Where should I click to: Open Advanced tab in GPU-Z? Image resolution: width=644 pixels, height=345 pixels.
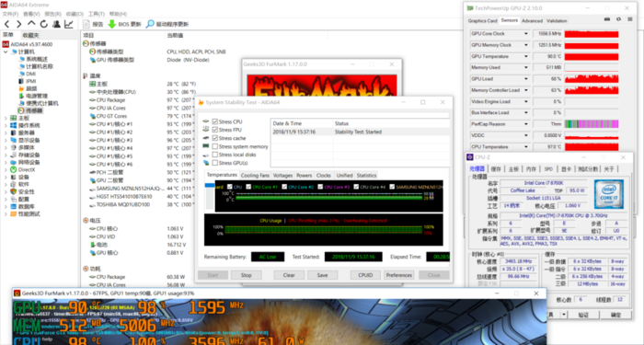(533, 20)
